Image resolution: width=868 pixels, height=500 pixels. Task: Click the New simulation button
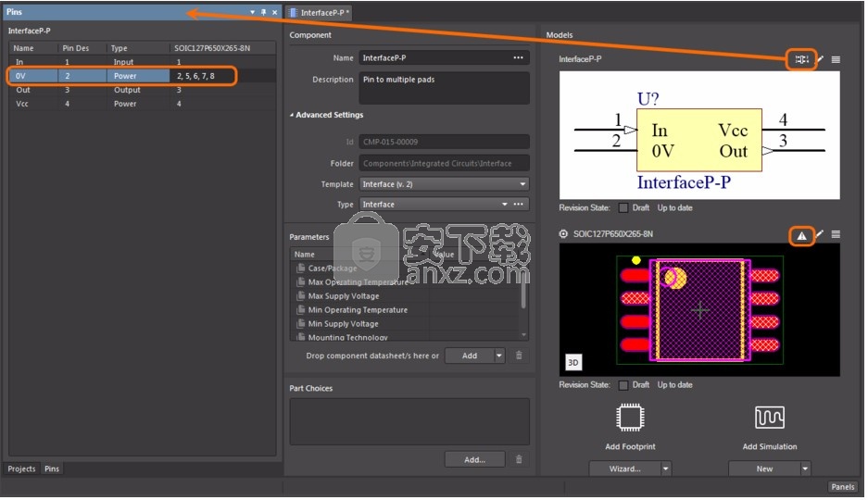(x=764, y=469)
